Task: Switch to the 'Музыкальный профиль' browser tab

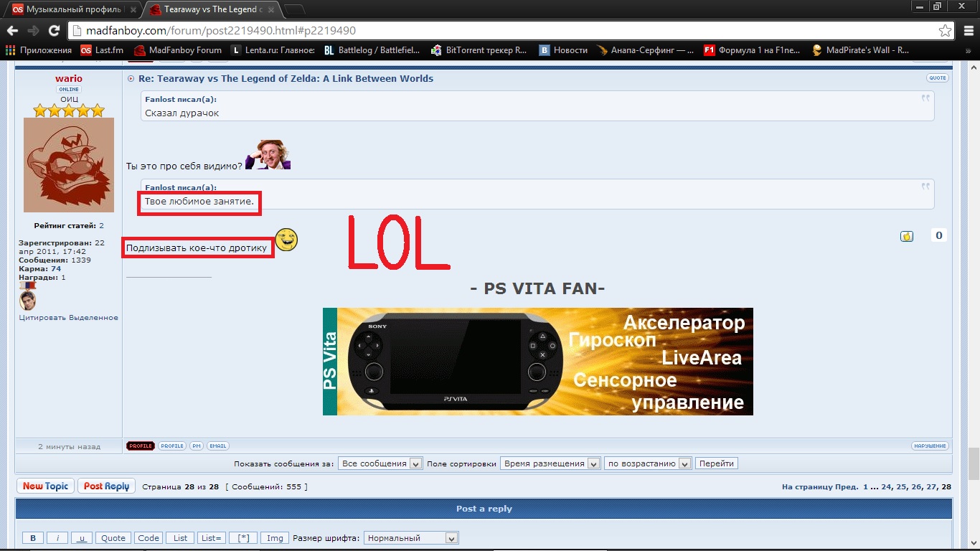Action: pyautogui.click(x=72, y=9)
